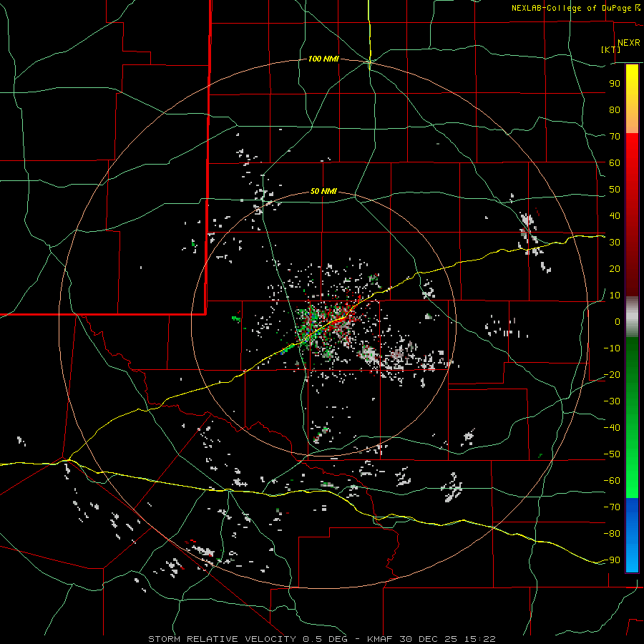Click the positive 80 scale label

615,109
